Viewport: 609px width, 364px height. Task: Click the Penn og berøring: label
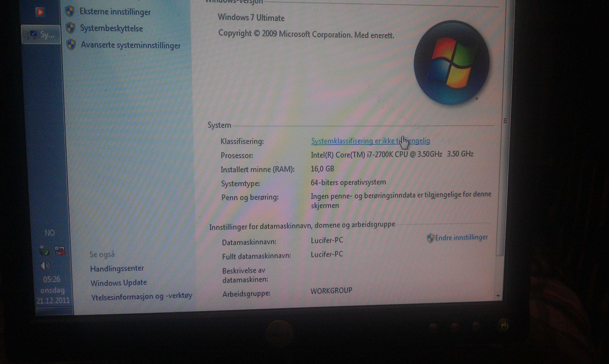(250, 197)
